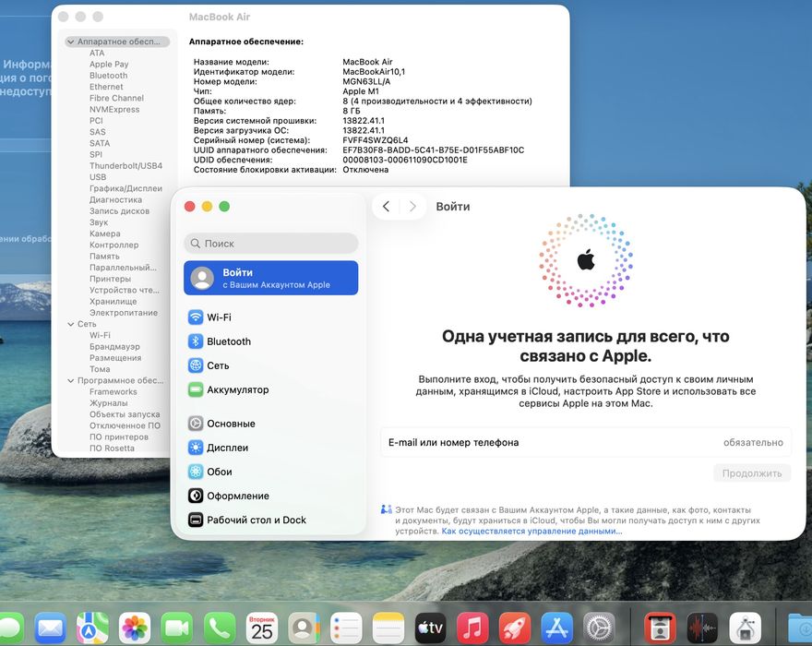Open Voice Memos in the Dock

702,628
